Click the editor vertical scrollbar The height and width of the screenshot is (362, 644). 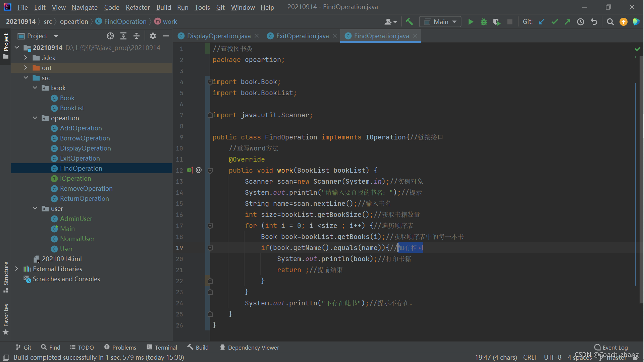[x=641, y=179]
